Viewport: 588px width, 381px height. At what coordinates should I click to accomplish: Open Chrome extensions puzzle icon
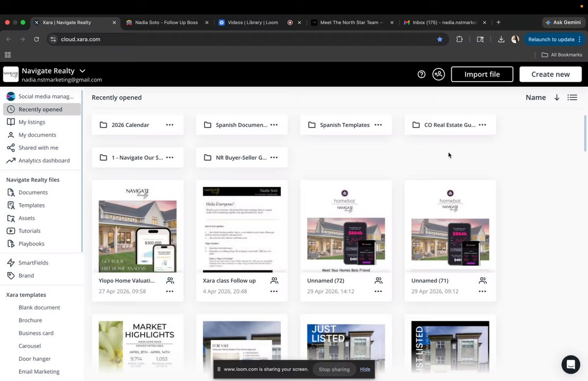point(459,39)
